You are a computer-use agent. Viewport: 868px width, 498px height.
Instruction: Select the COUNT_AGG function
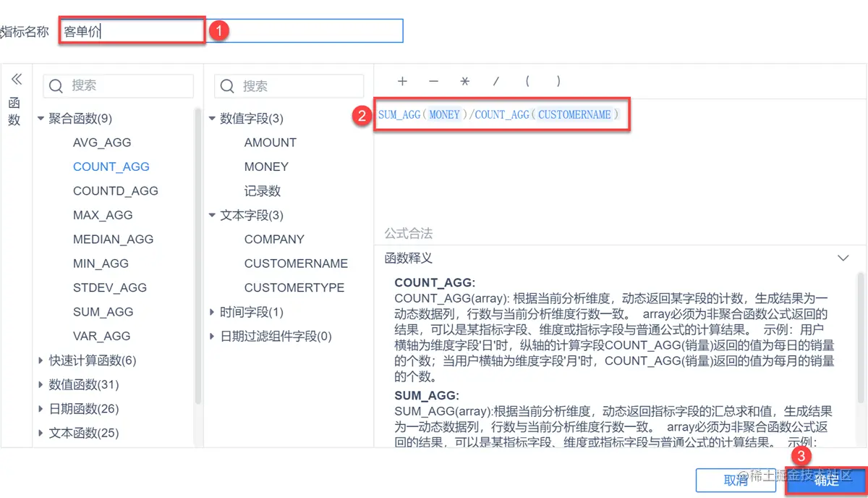[x=111, y=166]
